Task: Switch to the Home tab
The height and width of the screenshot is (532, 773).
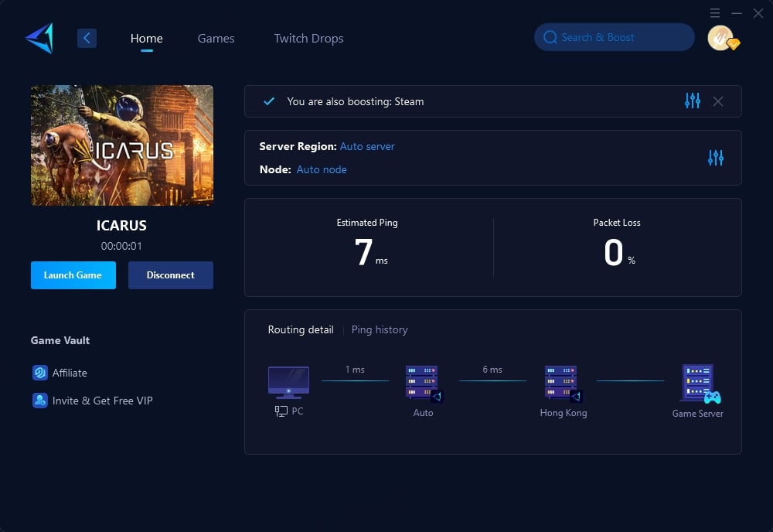Action: 146,39
